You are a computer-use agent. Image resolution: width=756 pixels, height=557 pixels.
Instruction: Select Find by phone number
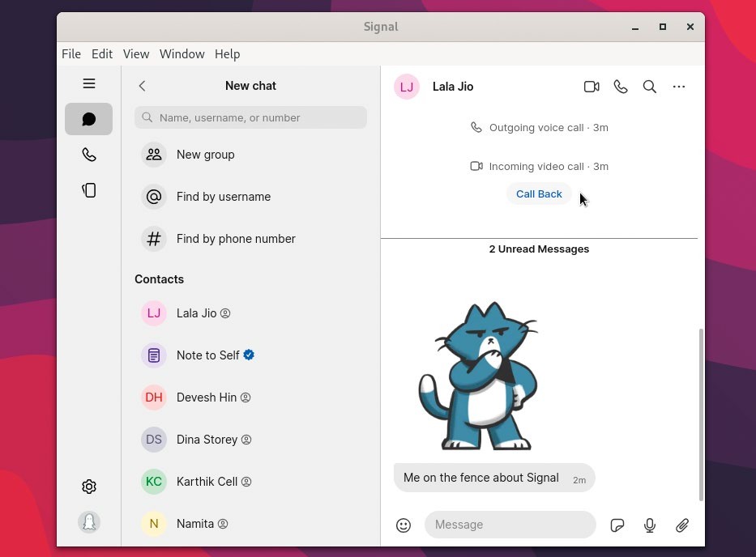(250, 239)
